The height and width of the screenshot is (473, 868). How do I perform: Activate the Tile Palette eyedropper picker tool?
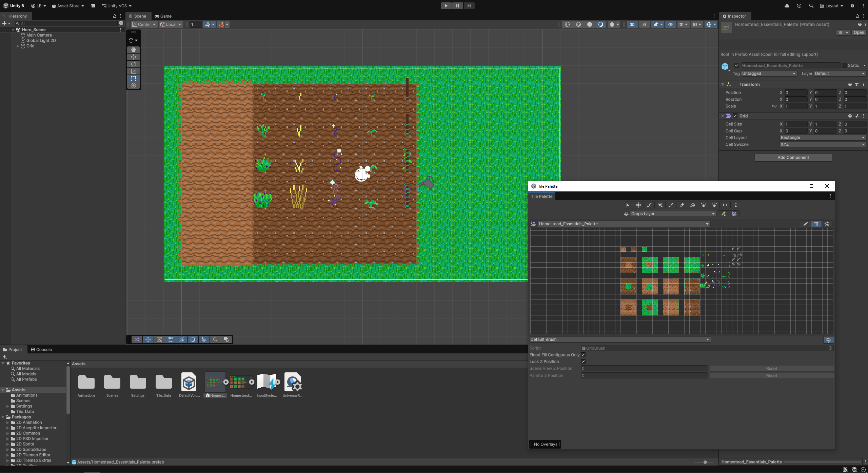(671, 205)
